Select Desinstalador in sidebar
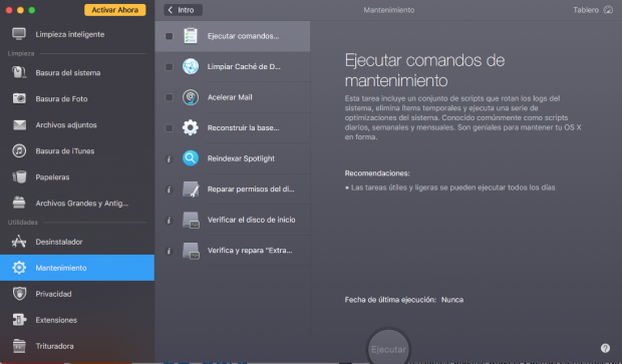 pos(77,242)
